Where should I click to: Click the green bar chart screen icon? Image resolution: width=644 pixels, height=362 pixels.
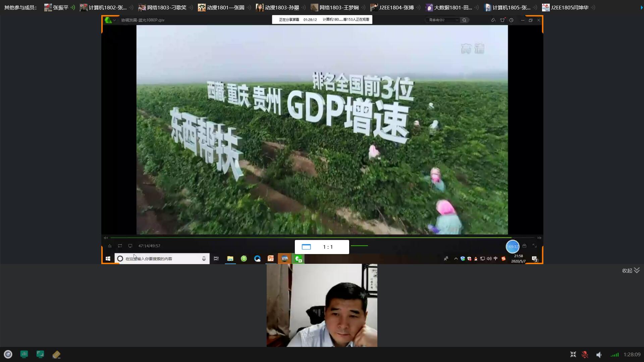tap(24, 354)
